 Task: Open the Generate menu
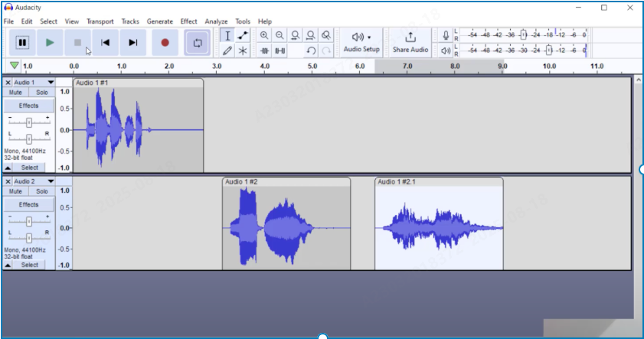pos(160,21)
